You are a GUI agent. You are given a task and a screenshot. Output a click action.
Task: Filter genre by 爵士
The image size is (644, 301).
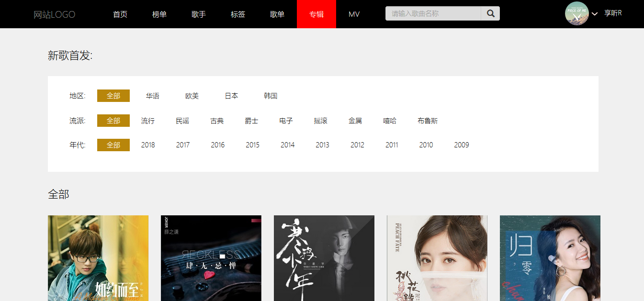tap(251, 121)
